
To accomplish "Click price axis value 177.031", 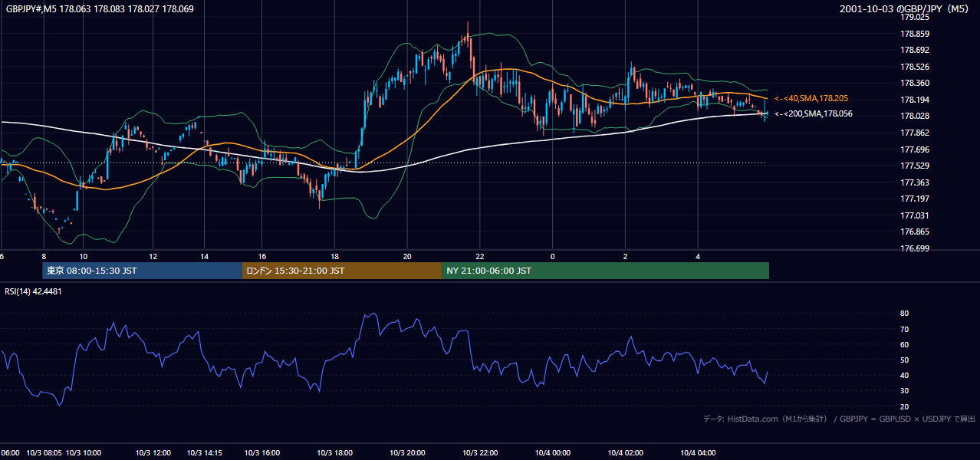I will tap(915, 215).
